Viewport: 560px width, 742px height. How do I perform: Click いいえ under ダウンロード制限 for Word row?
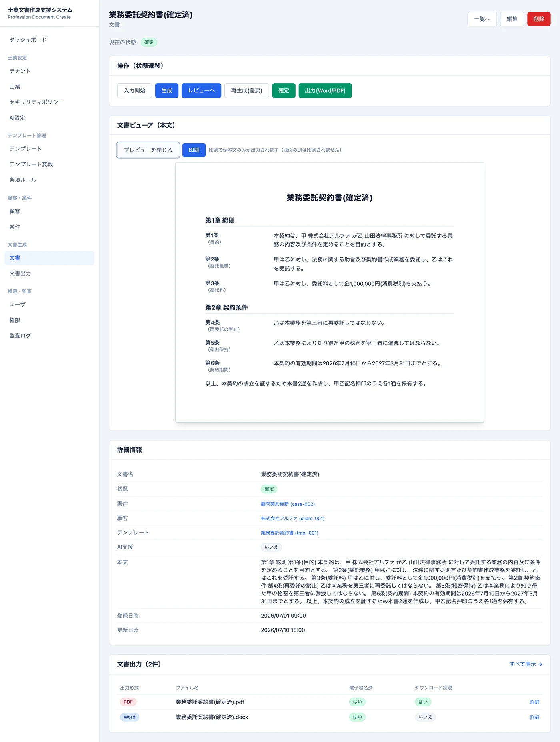(x=425, y=717)
